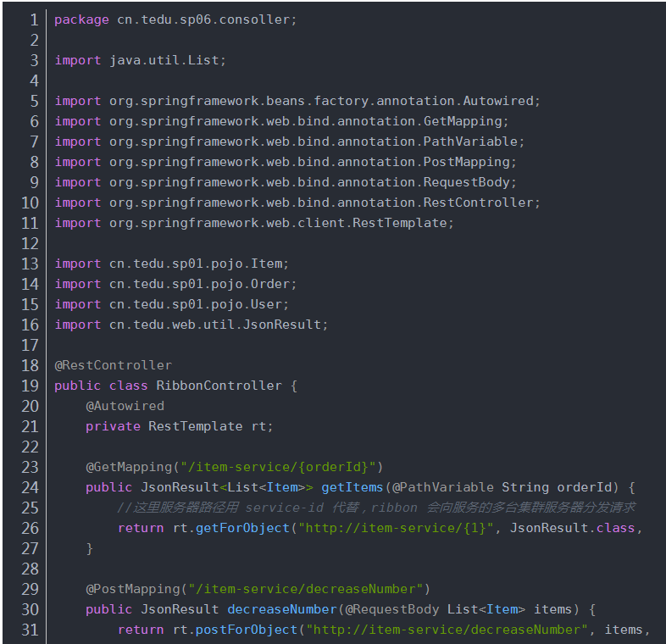Click the RibbonController class name

pyautogui.click(x=219, y=386)
